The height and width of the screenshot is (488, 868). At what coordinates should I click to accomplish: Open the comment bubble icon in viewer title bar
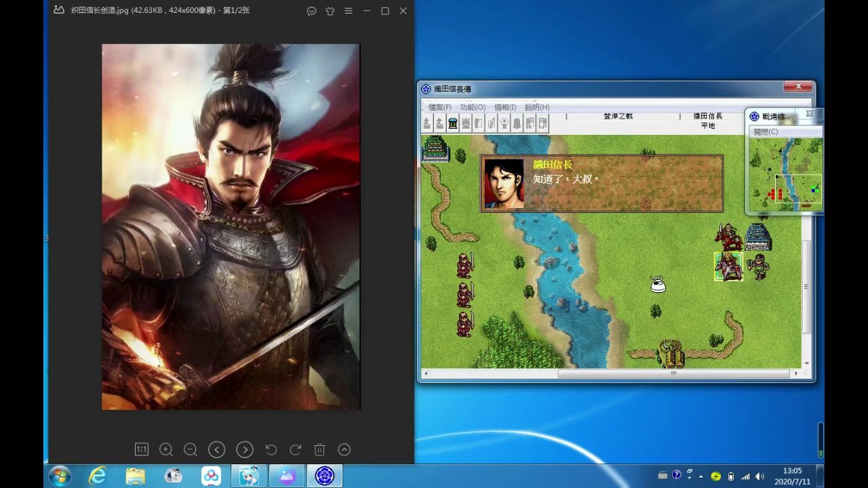click(x=311, y=11)
